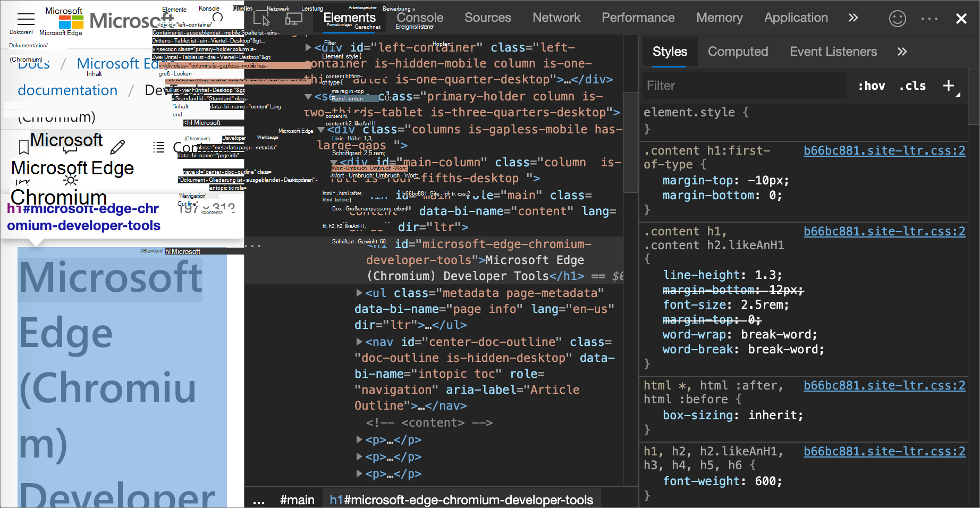The height and width of the screenshot is (508, 980).
Task: Click the documentation breadcrumb link
Action: [67, 90]
